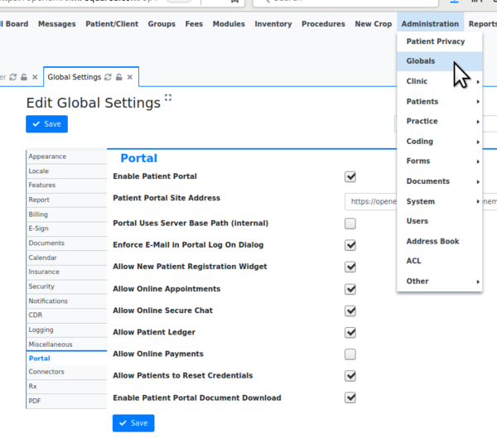Open the E-Sign settings section
This screenshot has width=497, height=448.
(x=66, y=229)
